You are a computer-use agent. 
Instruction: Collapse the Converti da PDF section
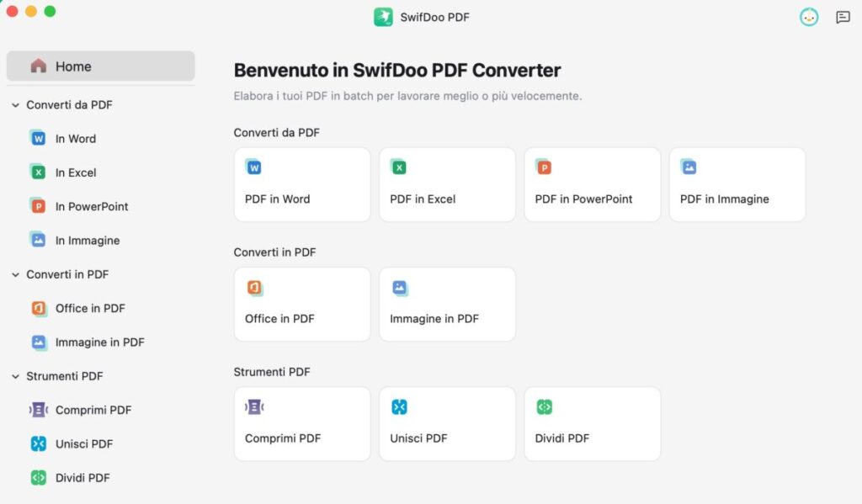coord(15,105)
